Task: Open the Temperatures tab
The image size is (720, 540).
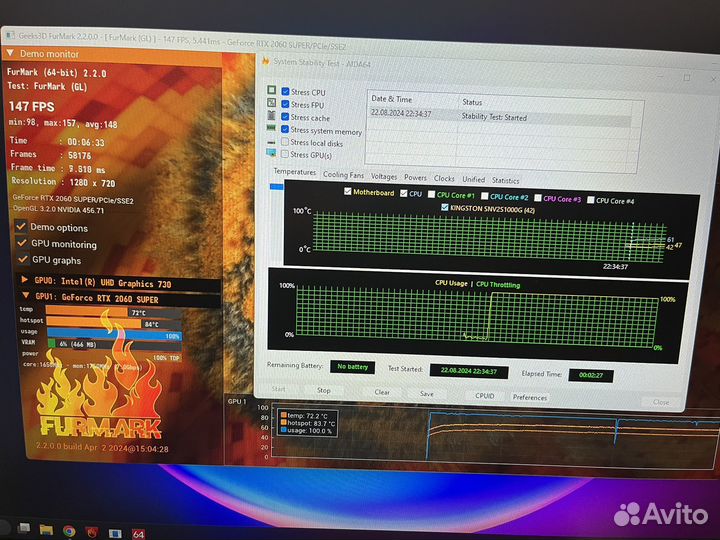Action: pyautogui.click(x=295, y=172)
